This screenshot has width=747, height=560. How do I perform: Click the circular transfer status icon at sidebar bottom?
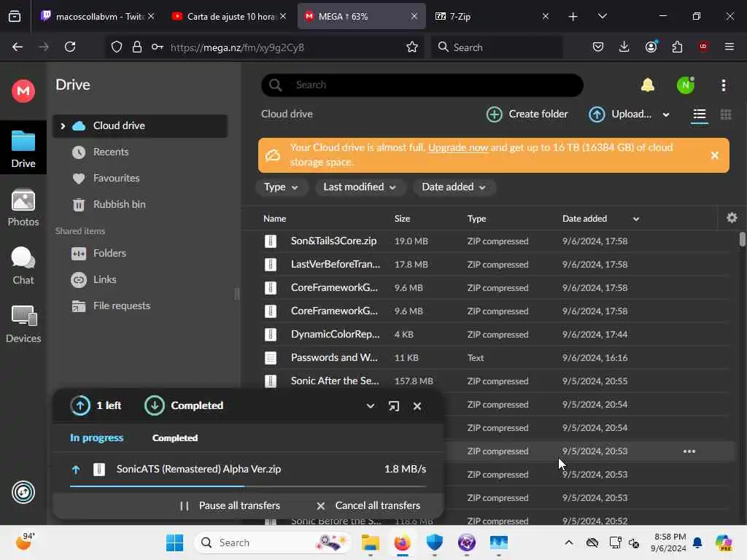tap(23, 492)
